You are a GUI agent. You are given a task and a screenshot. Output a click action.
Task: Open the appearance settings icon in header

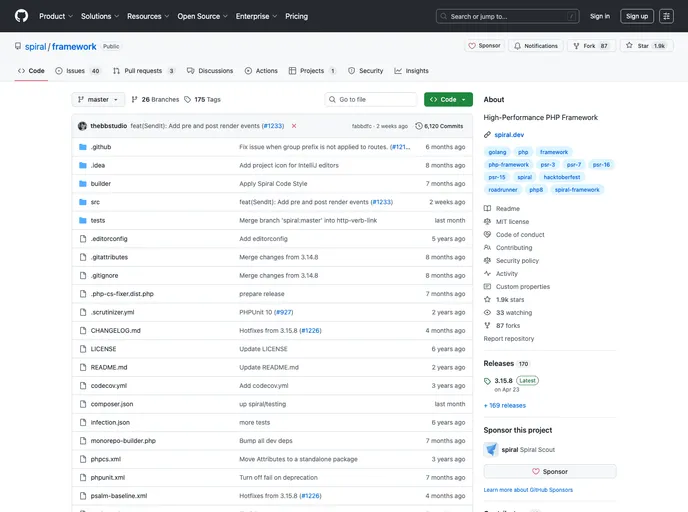coord(666,16)
